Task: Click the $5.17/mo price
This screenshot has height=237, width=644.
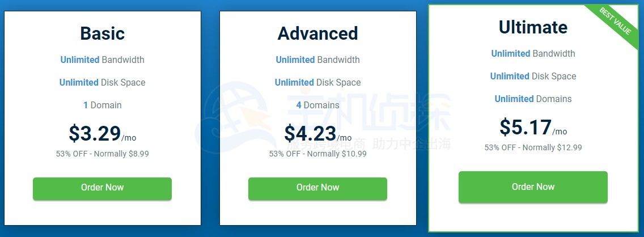Action: coord(533,127)
